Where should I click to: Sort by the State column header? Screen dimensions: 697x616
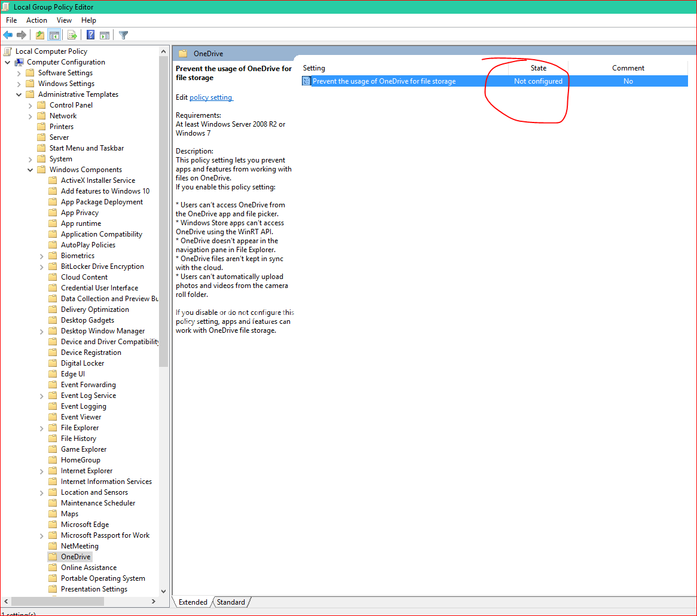pyautogui.click(x=539, y=68)
